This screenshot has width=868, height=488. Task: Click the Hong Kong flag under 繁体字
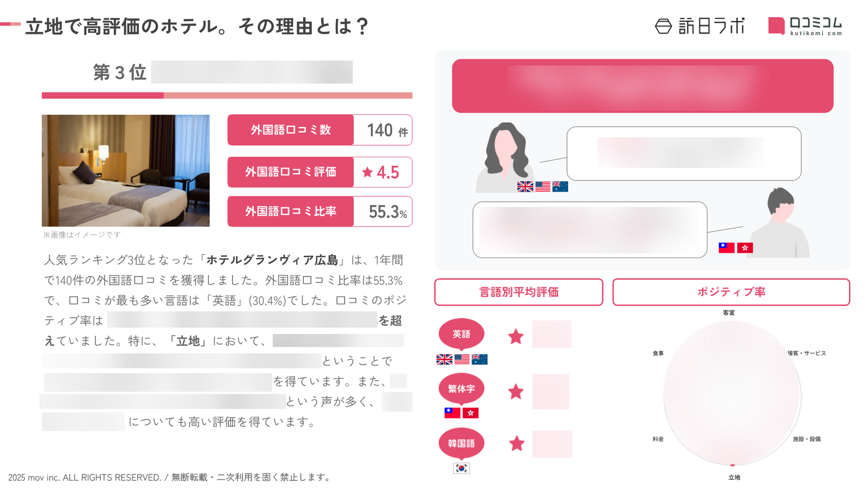pyautogui.click(x=470, y=413)
